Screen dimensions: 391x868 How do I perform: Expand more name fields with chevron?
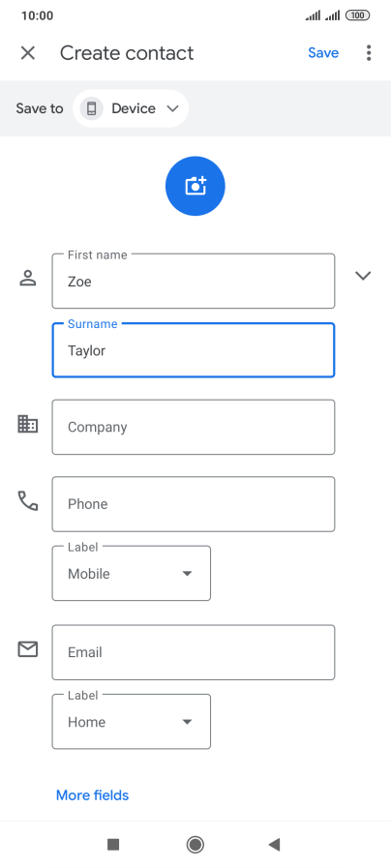tap(363, 276)
